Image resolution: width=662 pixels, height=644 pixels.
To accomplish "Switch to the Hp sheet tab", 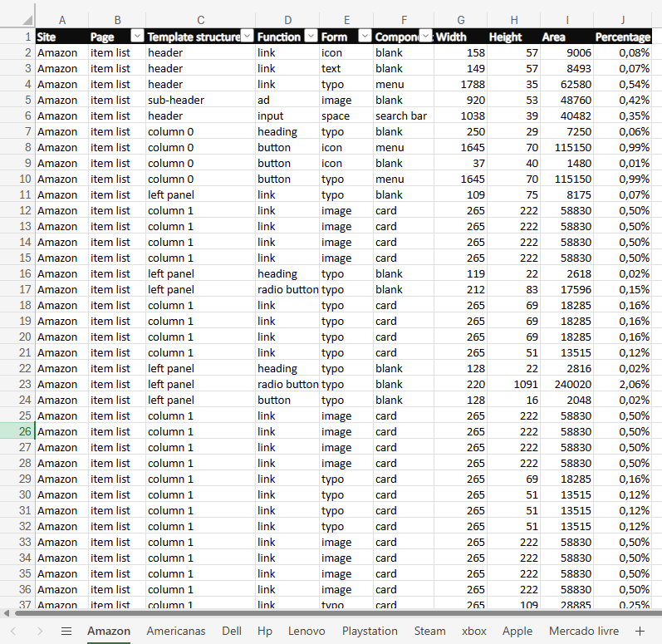I will [265, 631].
